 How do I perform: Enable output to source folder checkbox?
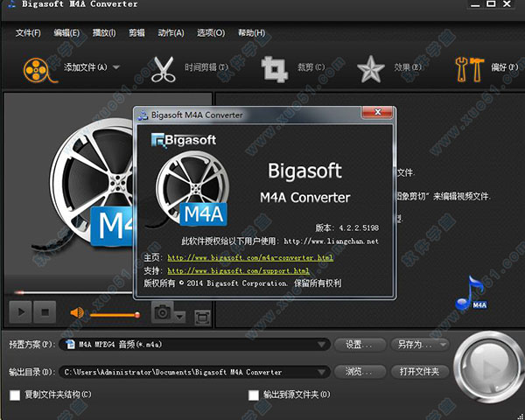coord(254,395)
